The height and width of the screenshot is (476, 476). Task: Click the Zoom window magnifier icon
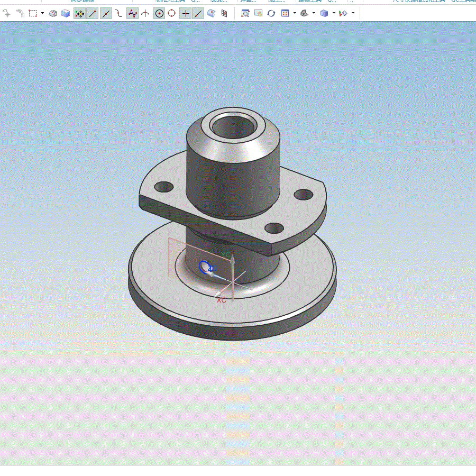pos(245,13)
